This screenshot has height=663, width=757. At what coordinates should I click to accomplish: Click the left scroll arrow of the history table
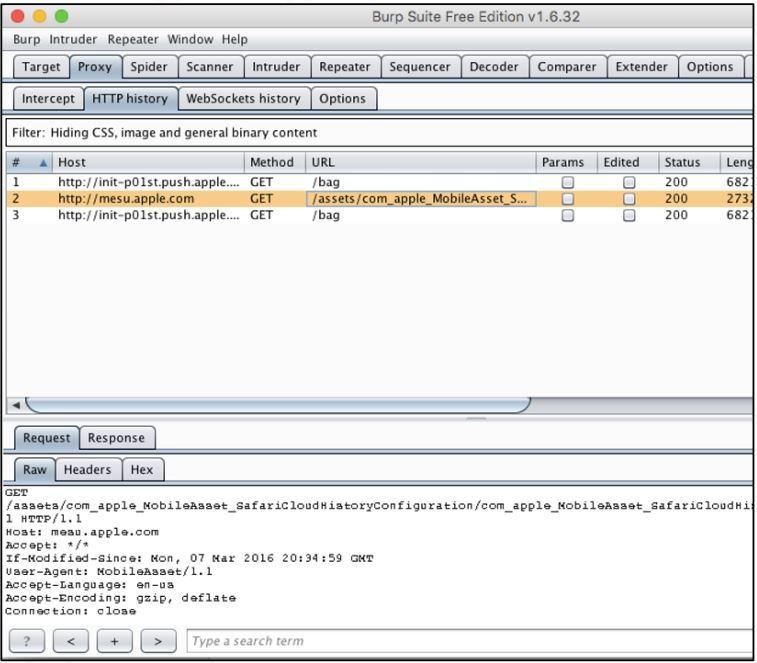[x=16, y=406]
